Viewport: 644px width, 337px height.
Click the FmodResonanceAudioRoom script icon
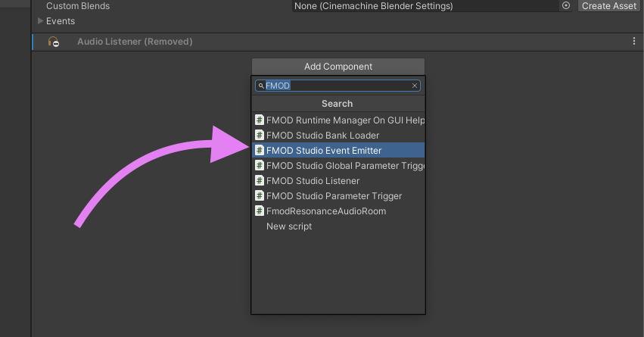coord(260,211)
